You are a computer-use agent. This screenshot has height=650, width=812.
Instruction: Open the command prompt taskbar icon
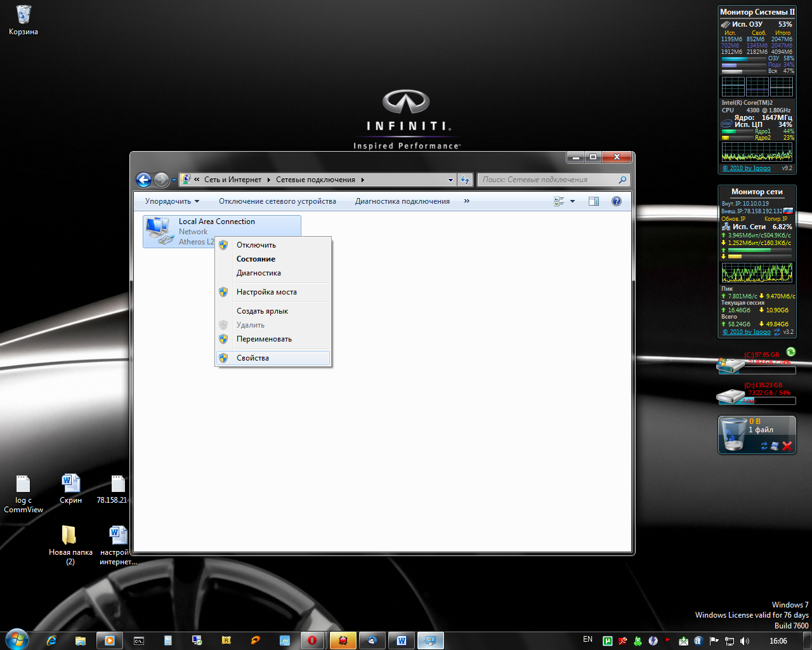pos(139,640)
